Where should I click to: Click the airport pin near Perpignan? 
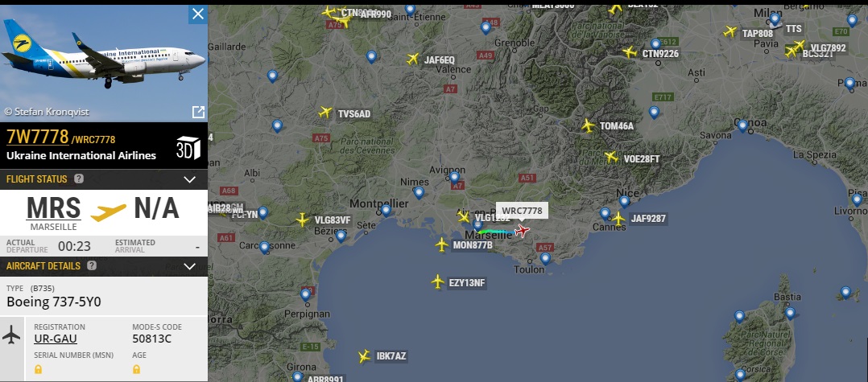coord(306,294)
